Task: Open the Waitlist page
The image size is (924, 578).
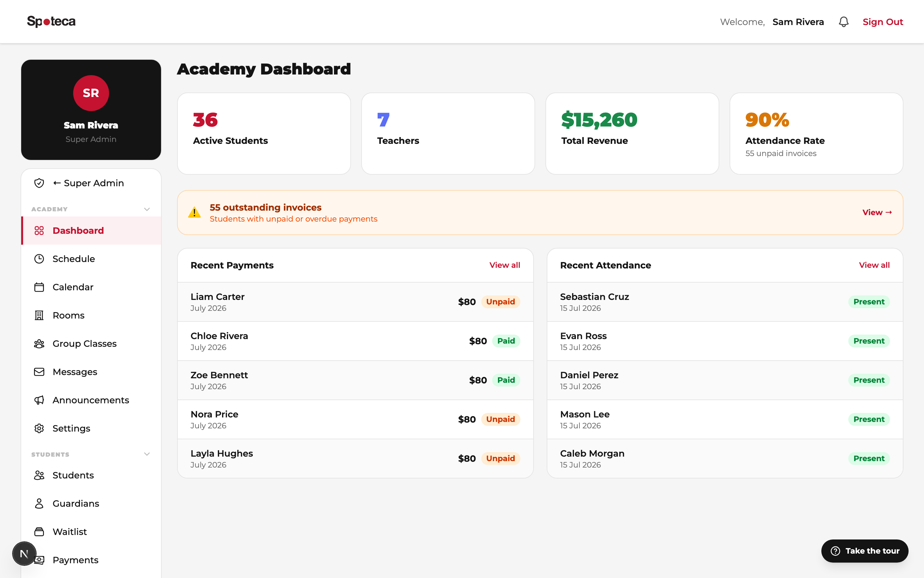Action: 91,532
